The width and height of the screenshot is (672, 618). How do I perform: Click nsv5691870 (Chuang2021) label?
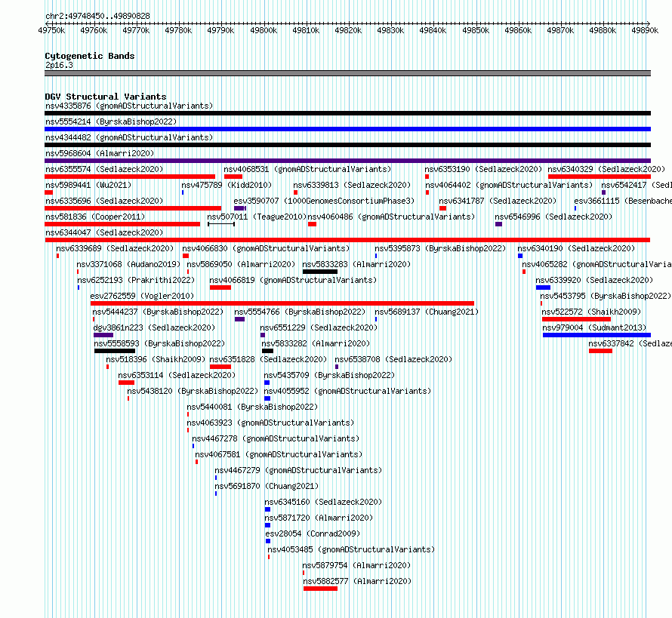tap(267, 486)
